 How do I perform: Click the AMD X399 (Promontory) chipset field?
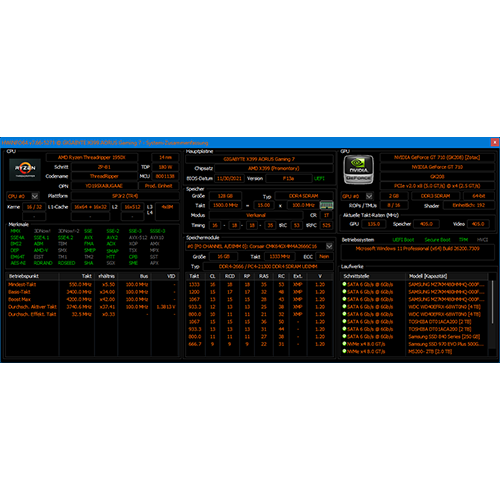[x=274, y=168]
